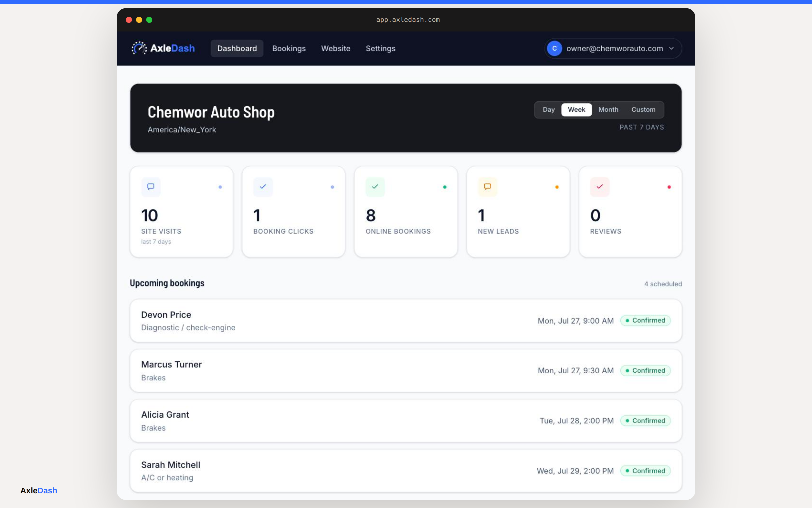Click the app.axledash.com address bar
The image size is (812, 508).
(x=408, y=20)
